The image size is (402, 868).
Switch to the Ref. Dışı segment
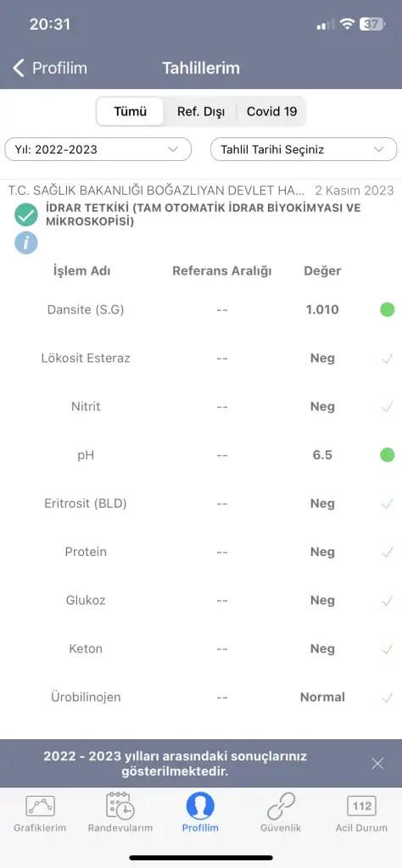coord(200,111)
